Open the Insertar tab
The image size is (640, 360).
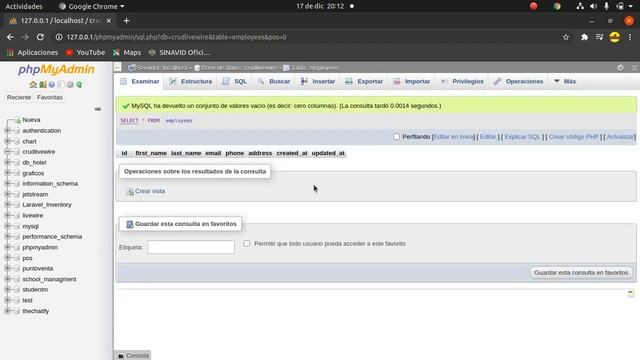[x=318, y=82]
